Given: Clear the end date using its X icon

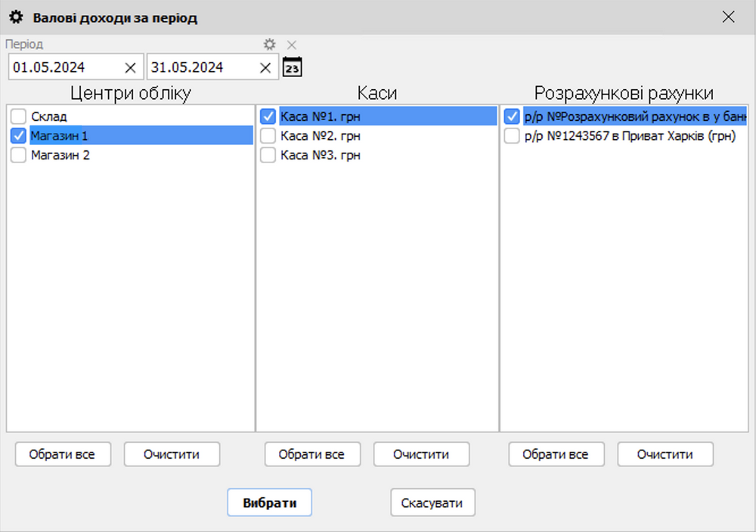Looking at the screenshot, I should tap(265, 66).
